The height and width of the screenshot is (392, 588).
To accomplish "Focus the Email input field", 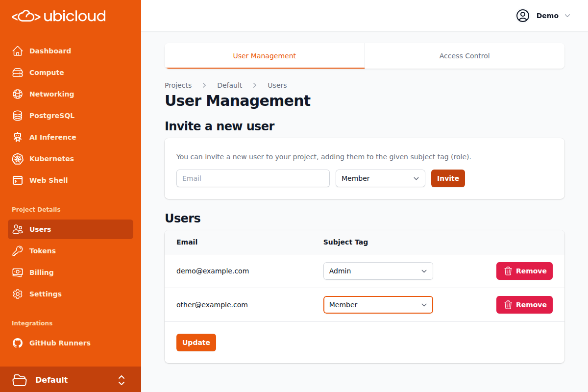I will pos(253,178).
